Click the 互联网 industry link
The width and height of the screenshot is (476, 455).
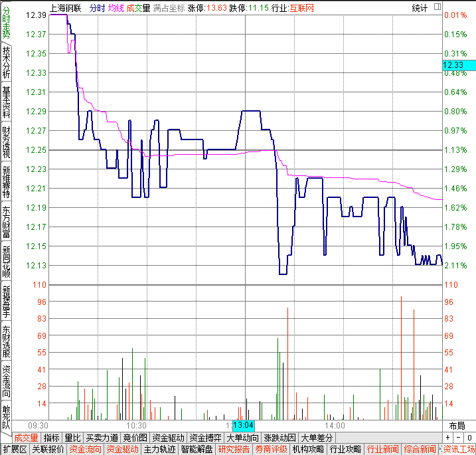[x=301, y=8]
